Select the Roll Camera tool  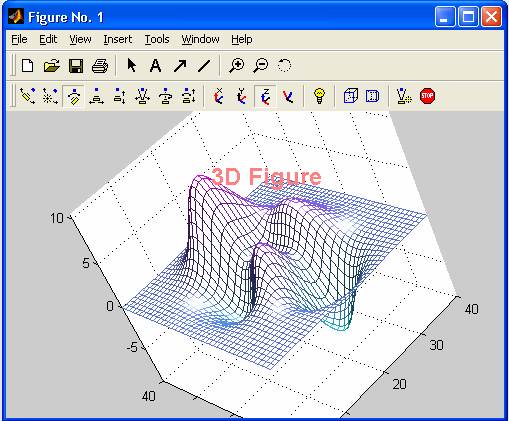[x=165, y=96]
